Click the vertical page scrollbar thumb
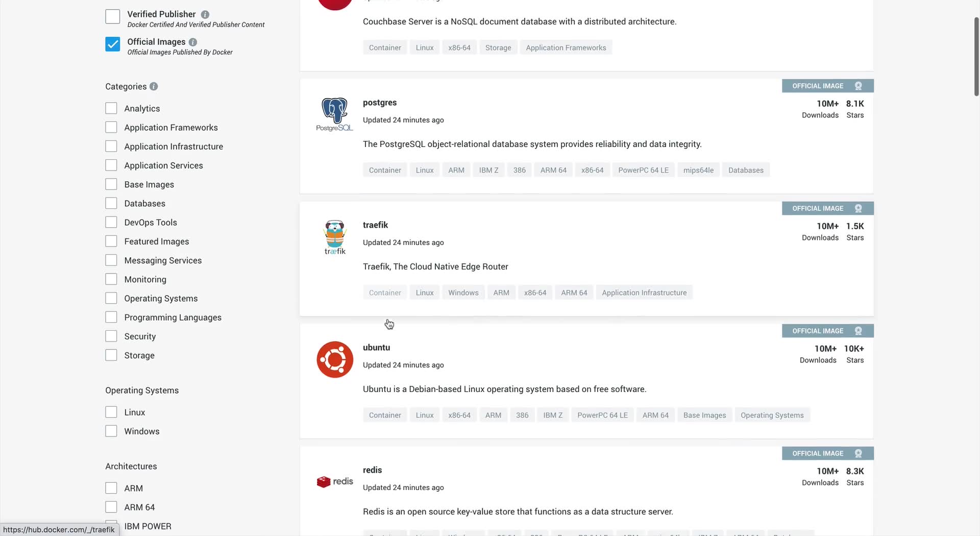 pyautogui.click(x=976, y=56)
